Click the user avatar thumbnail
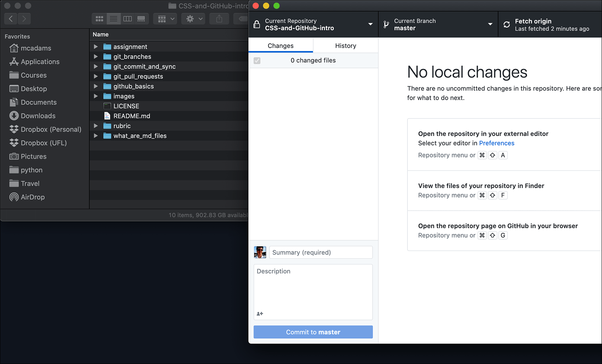The image size is (602, 364). point(260,252)
